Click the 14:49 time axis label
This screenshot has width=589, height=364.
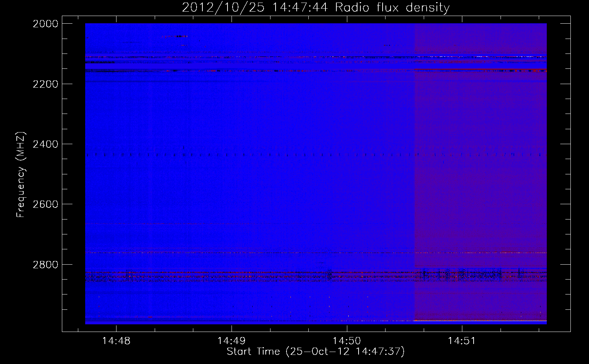coord(231,341)
